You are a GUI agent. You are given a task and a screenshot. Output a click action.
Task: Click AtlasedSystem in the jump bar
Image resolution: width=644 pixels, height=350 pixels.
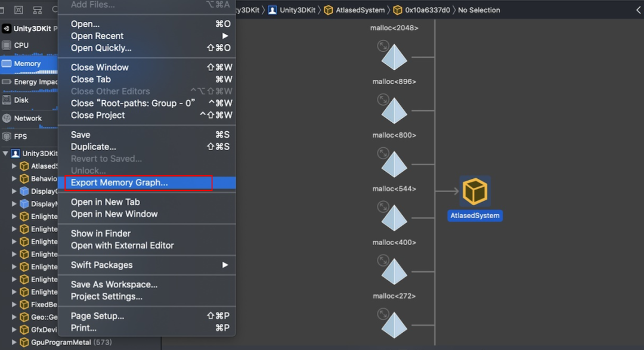[x=354, y=10]
